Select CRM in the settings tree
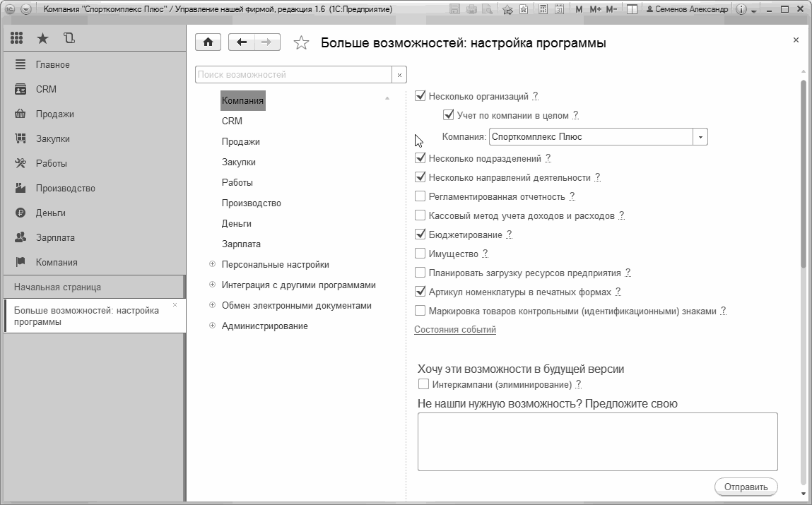Viewport: 812px width, 505px height. click(x=232, y=121)
